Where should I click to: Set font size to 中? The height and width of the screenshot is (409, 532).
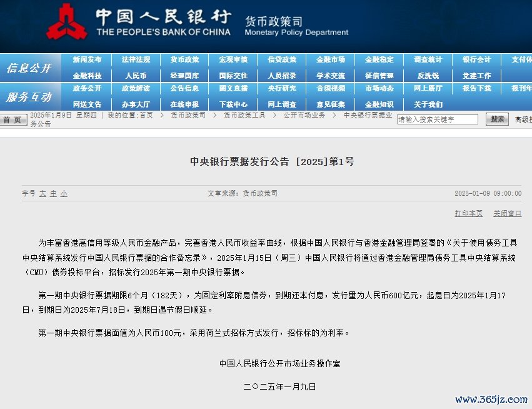(x=53, y=194)
